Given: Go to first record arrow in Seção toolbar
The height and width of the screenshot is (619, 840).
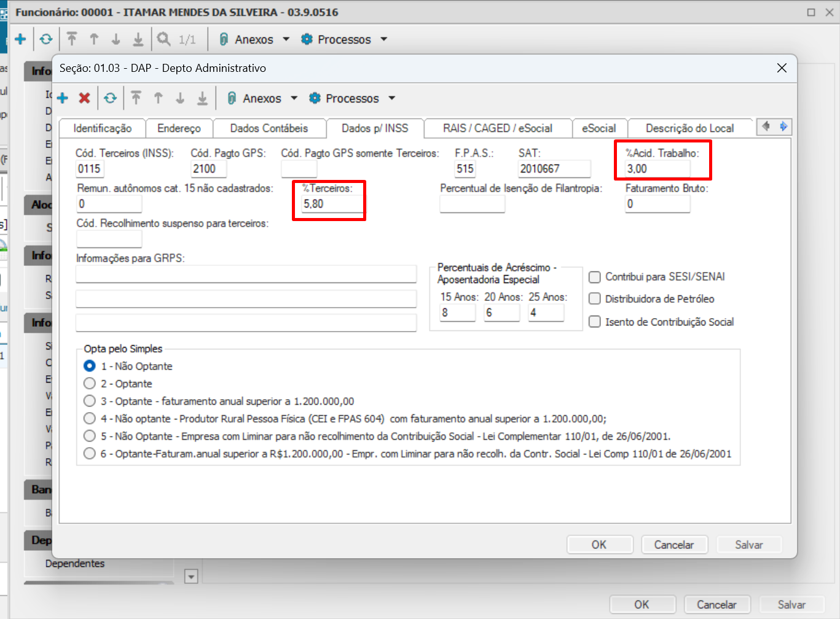Looking at the screenshot, I should (136, 98).
